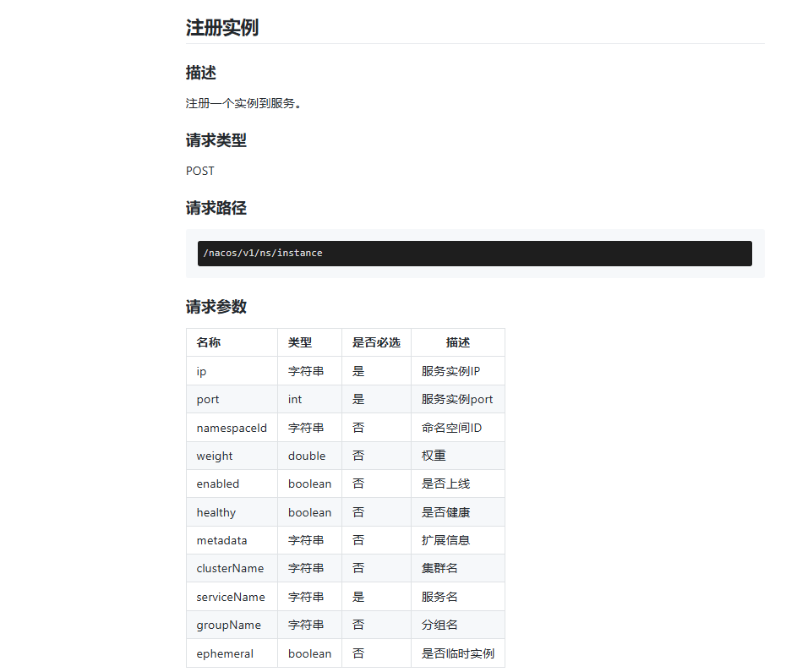Click the metadata parameter cell
The height and width of the screenshot is (672, 786).
(232, 541)
